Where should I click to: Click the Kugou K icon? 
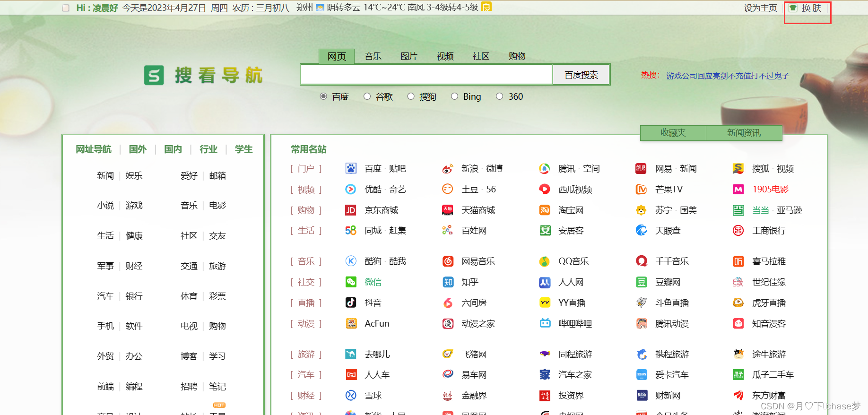(351, 261)
